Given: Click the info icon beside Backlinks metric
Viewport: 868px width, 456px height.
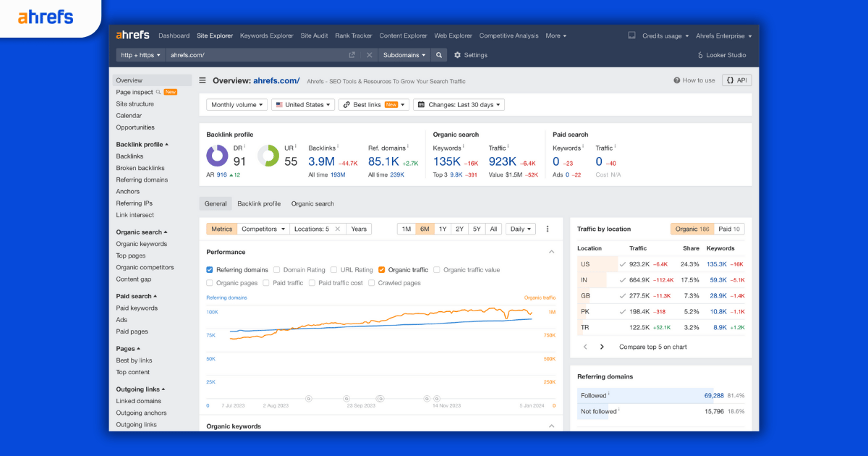Looking at the screenshot, I should tap(338, 147).
